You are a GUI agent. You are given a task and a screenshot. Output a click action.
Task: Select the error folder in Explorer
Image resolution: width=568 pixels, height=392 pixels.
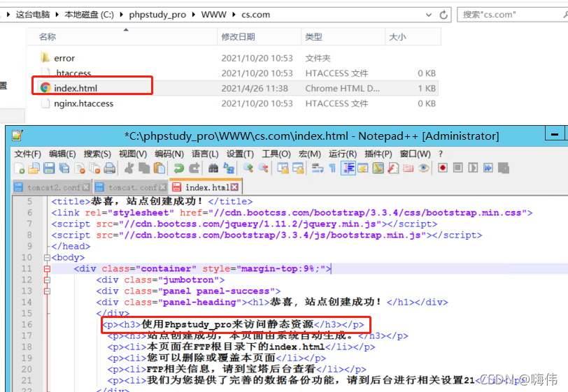64,58
